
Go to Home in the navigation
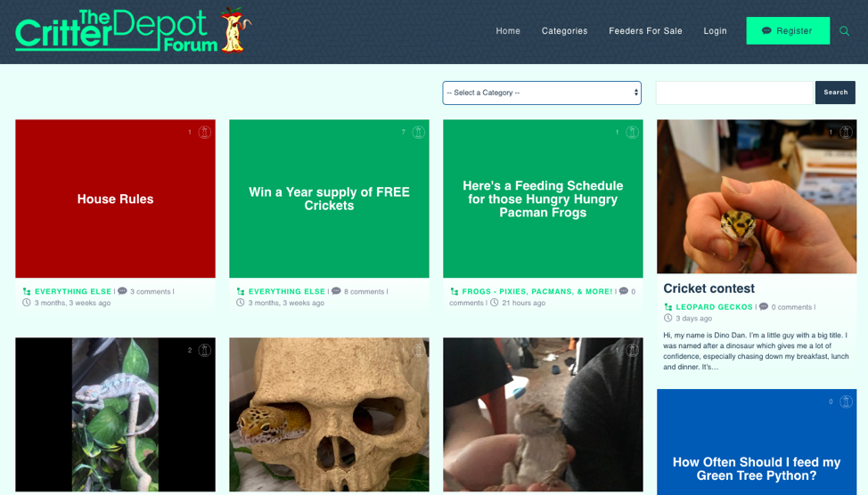click(x=508, y=31)
